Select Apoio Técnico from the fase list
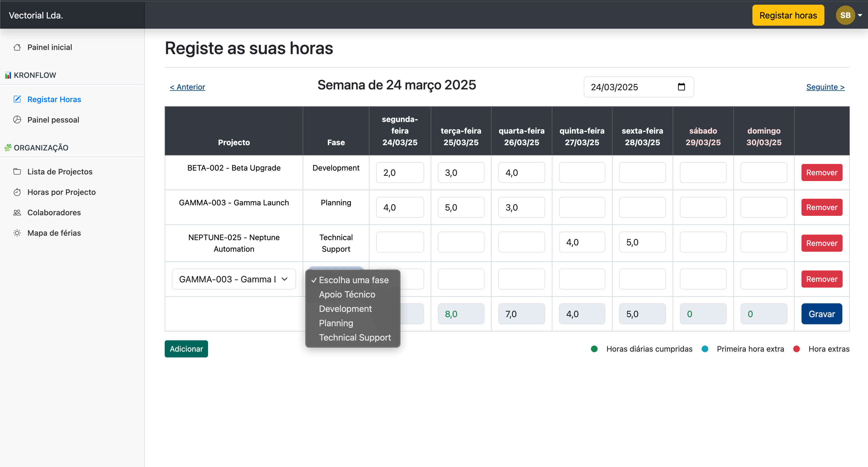The image size is (868, 467). pos(347,294)
